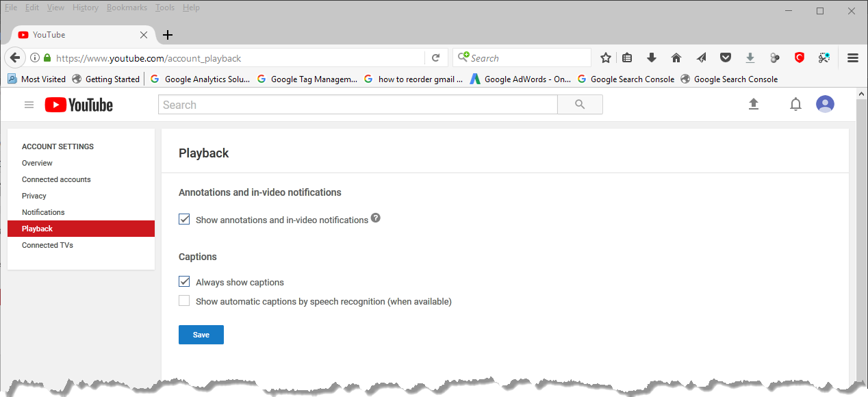Click the YouTube search input field
Viewport: 868px width, 397px height.
[x=357, y=105]
